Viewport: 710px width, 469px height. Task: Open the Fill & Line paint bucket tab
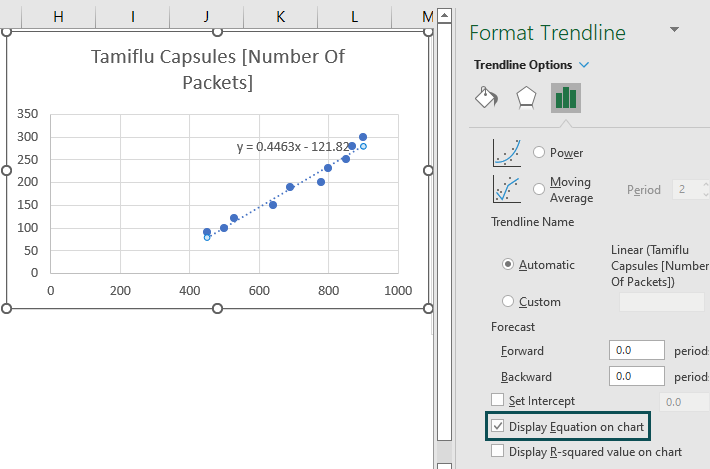pyautogui.click(x=486, y=97)
